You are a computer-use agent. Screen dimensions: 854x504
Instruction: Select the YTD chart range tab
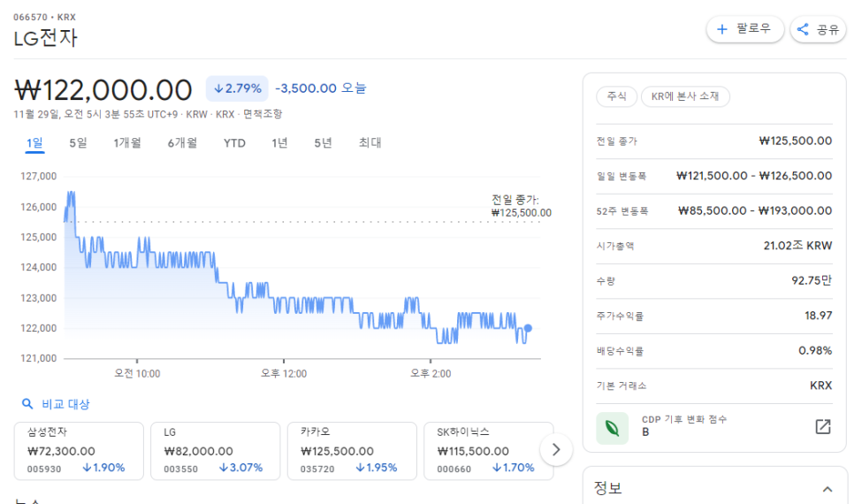point(234,142)
